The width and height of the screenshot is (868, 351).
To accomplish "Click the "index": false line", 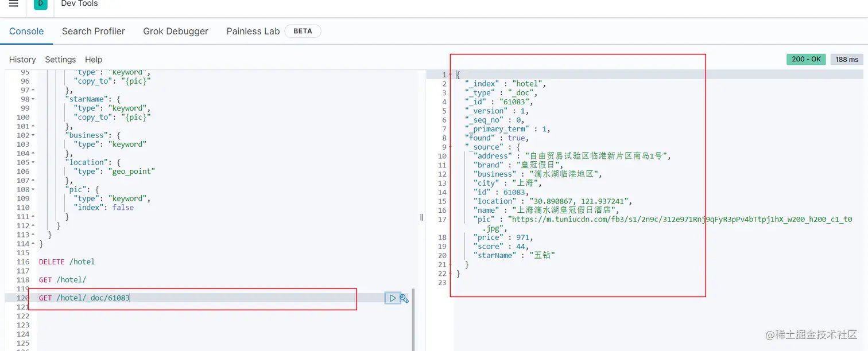I will 104,208.
